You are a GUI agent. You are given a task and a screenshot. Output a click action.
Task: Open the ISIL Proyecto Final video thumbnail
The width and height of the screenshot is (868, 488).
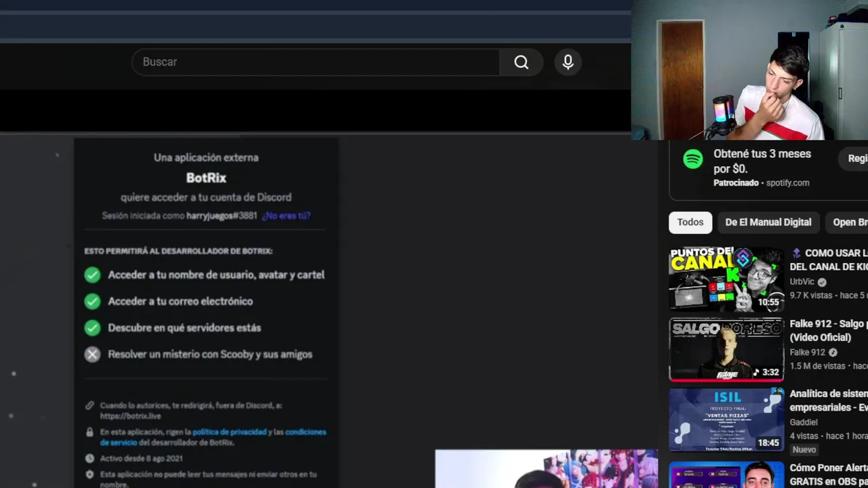coord(726,420)
